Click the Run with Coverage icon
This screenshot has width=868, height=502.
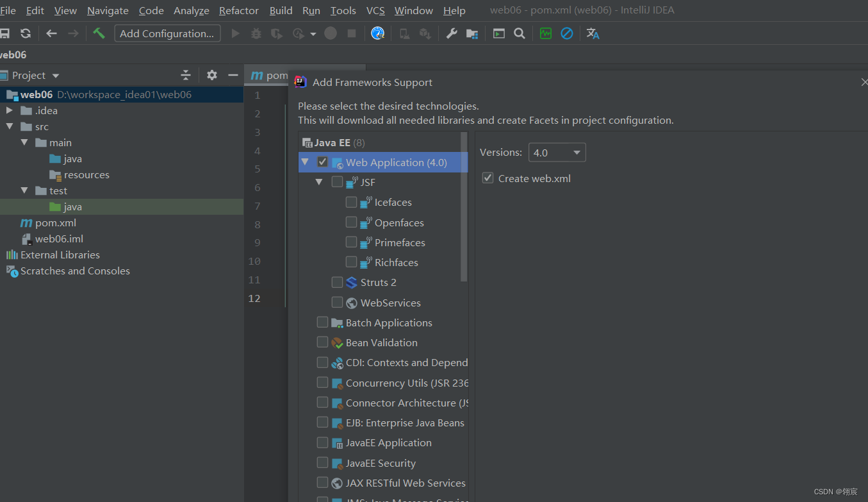point(277,33)
